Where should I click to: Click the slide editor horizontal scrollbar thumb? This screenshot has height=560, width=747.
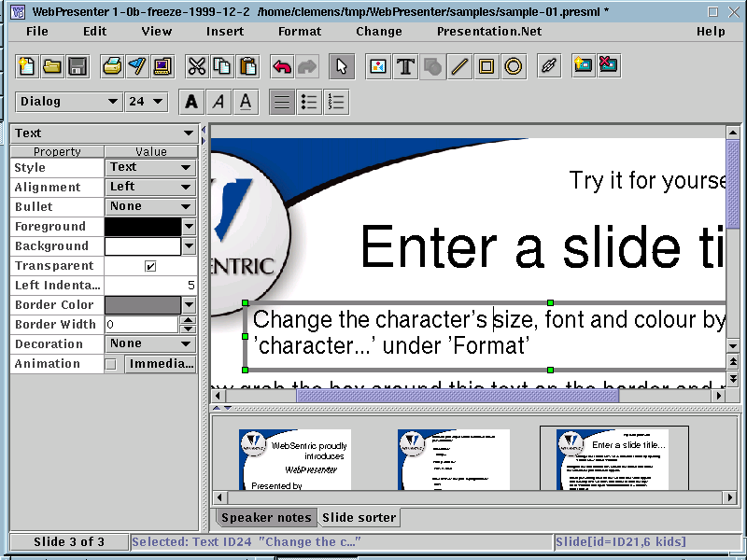tap(458, 395)
